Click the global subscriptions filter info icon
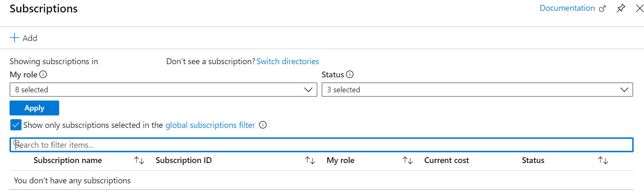644x192 pixels. coord(262,125)
